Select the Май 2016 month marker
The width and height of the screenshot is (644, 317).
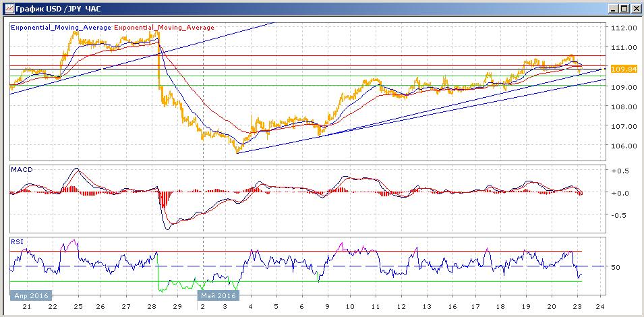218,295
